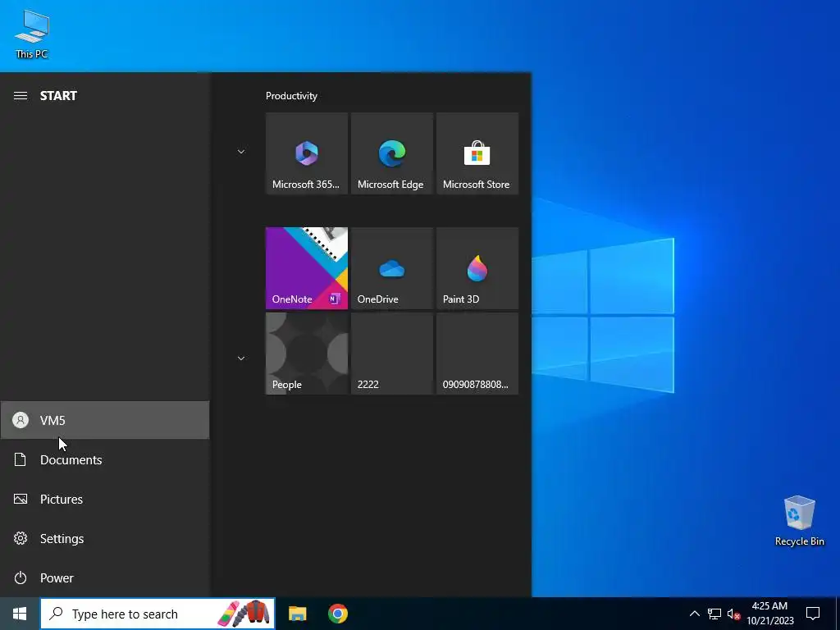
Task: Open the Microsoft 365 tile
Action: pos(307,153)
